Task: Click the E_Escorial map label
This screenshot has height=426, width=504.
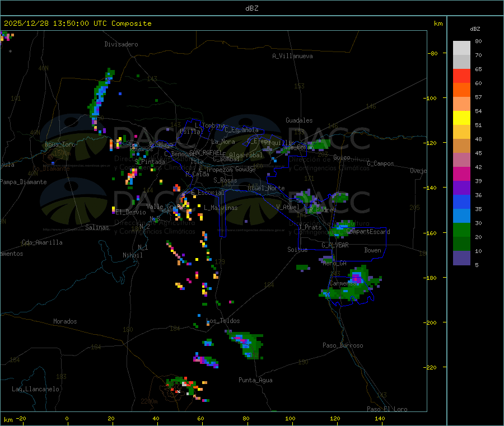Action: tap(208, 193)
